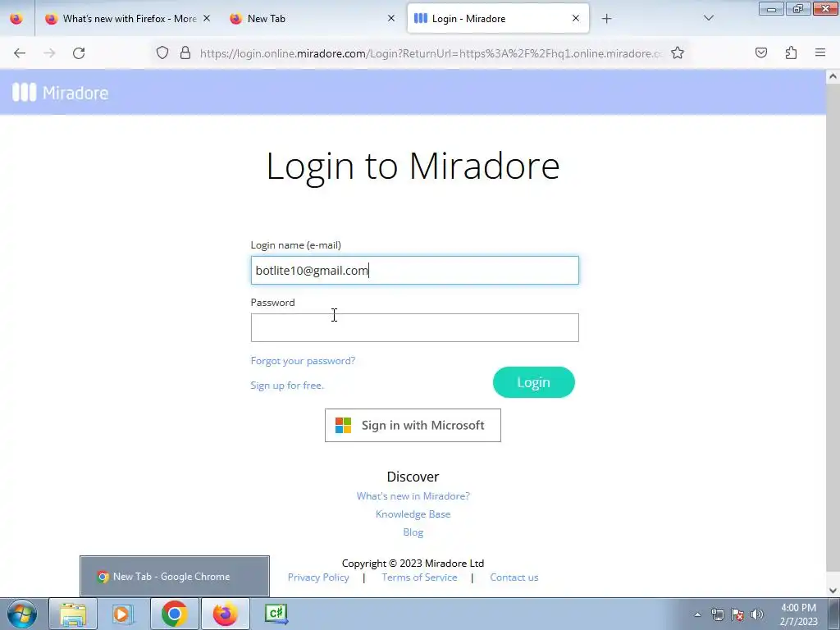Open the Privacy Policy link

pos(318,577)
